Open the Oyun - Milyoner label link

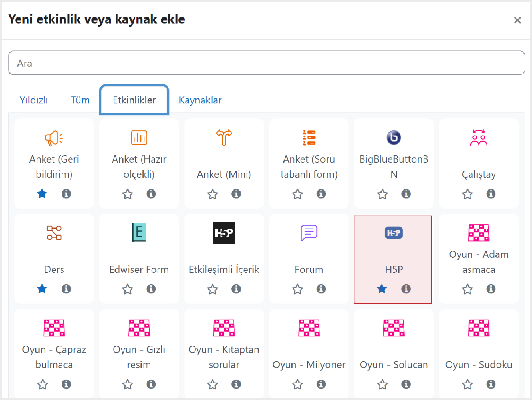309,364
